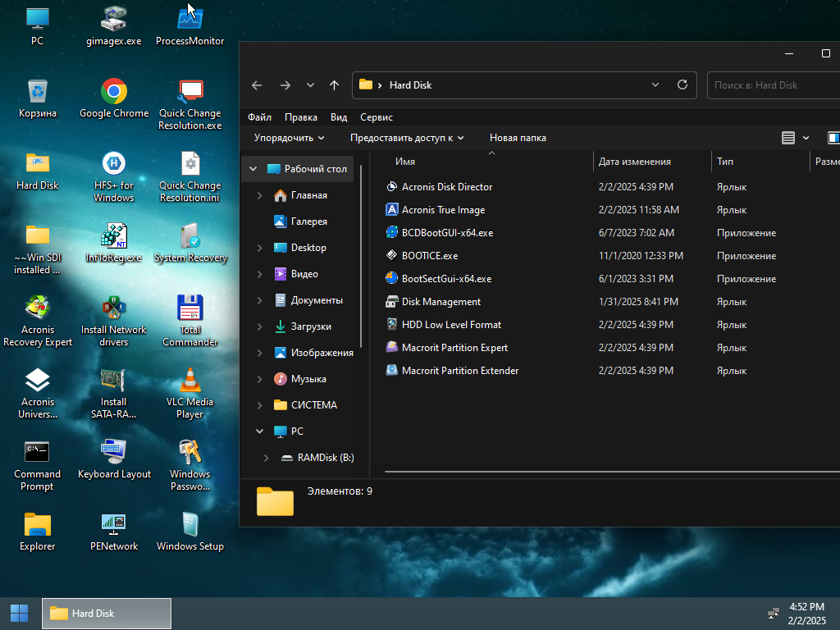
Task: Expand the СИСТЕМА folder node
Action: (260, 405)
